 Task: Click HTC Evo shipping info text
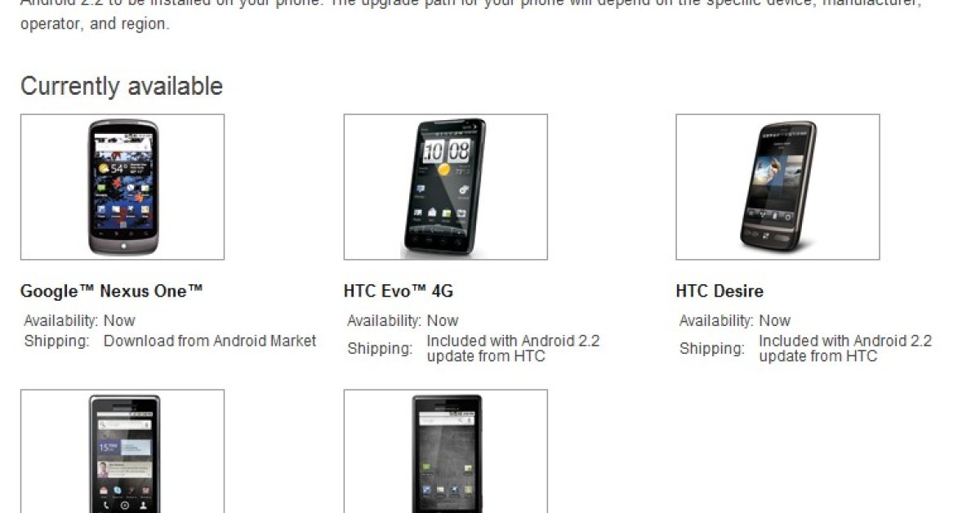click(513, 348)
